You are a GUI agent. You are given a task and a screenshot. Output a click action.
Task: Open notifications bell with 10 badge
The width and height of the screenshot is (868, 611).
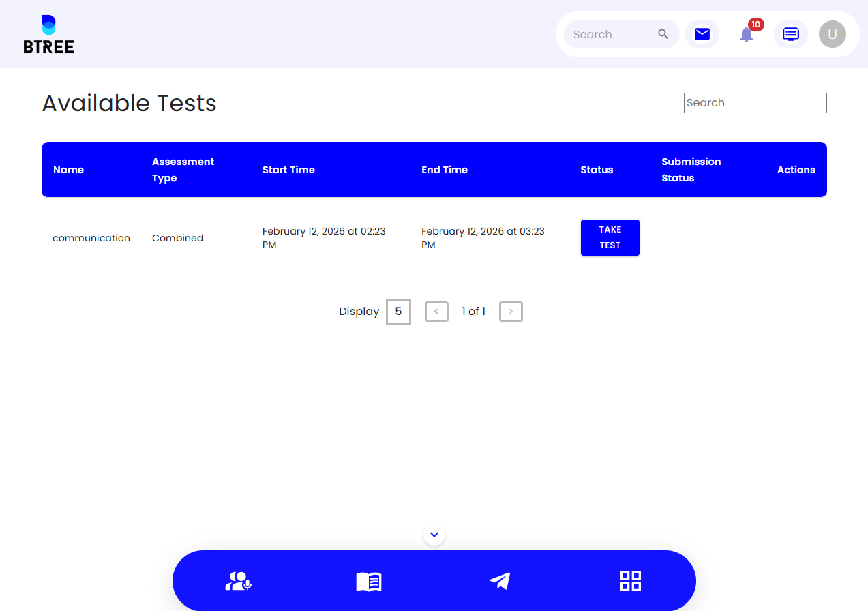tap(747, 33)
